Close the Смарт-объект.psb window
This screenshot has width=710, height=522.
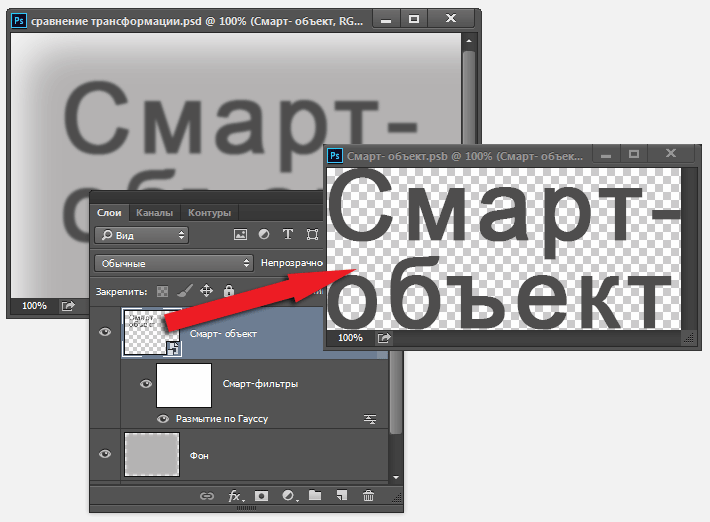pos(671,154)
